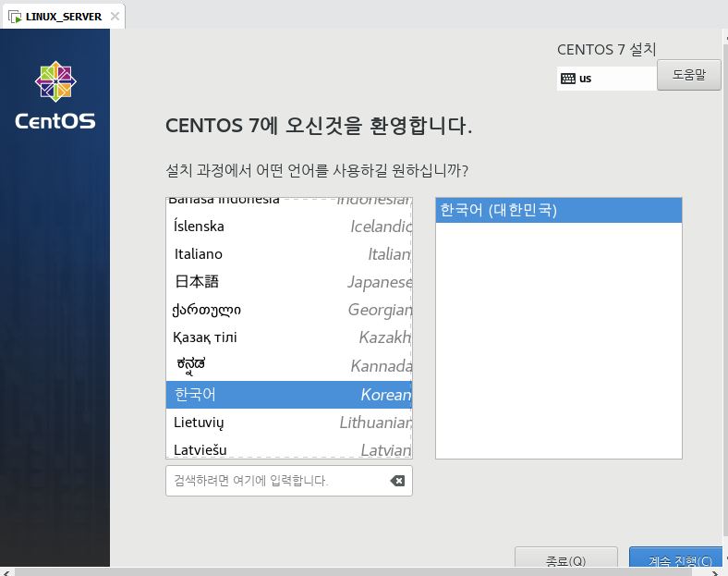
Task: Select Íslenska Icelandic language row
Action: (x=289, y=227)
